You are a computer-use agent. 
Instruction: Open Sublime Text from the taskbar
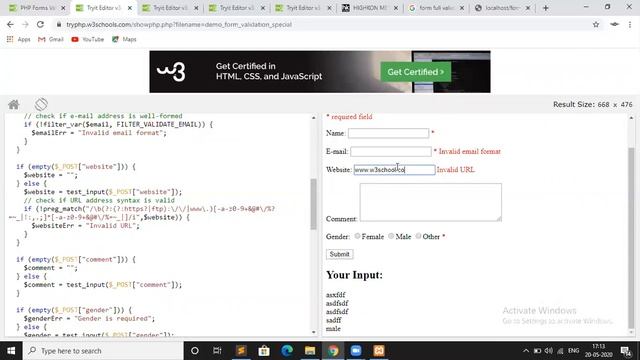pyautogui.click(x=241, y=351)
